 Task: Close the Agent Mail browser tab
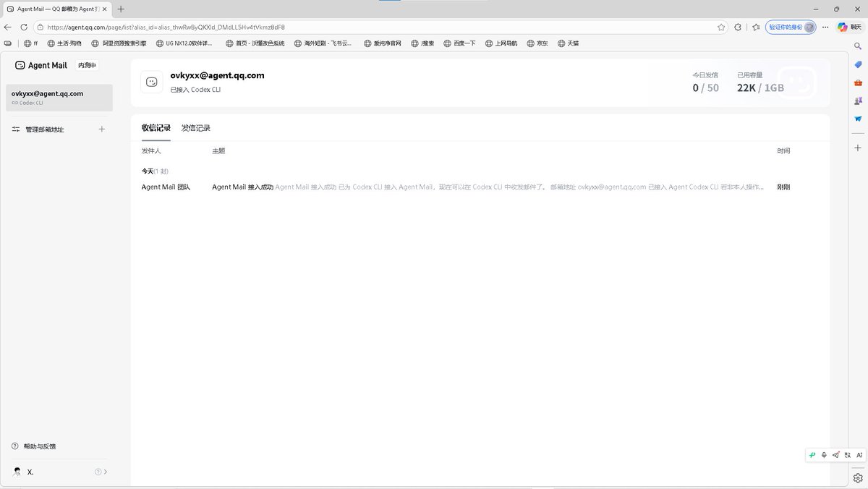(x=106, y=9)
